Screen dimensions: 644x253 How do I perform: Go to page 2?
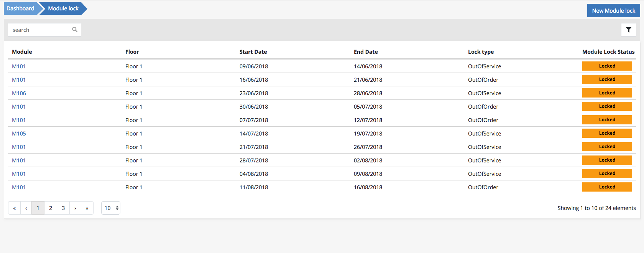[51, 208]
